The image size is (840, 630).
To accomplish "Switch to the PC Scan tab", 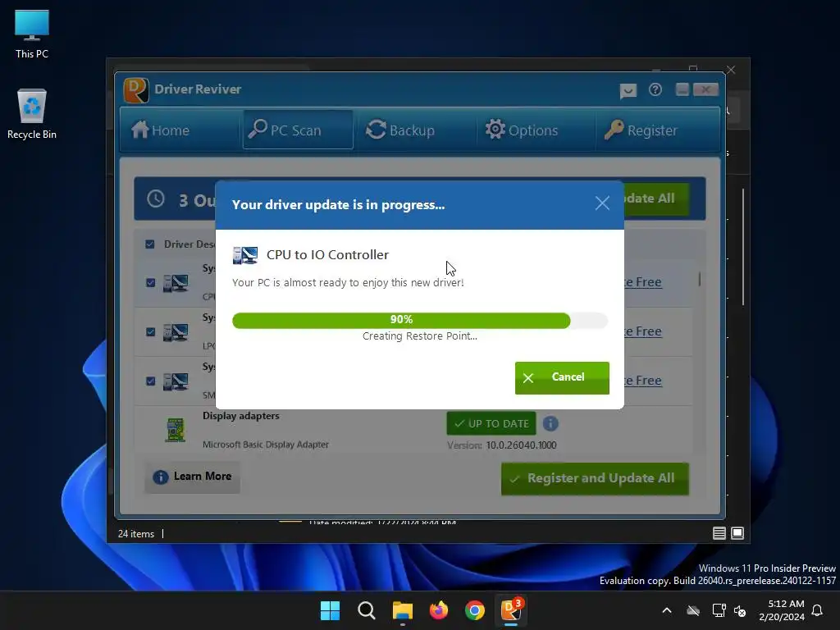I will [298, 130].
